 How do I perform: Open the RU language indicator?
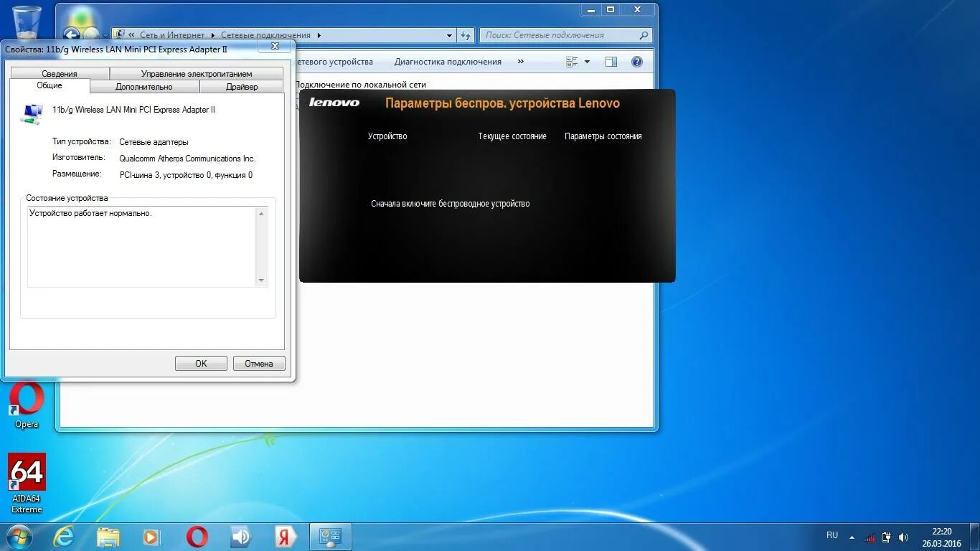pos(832,535)
